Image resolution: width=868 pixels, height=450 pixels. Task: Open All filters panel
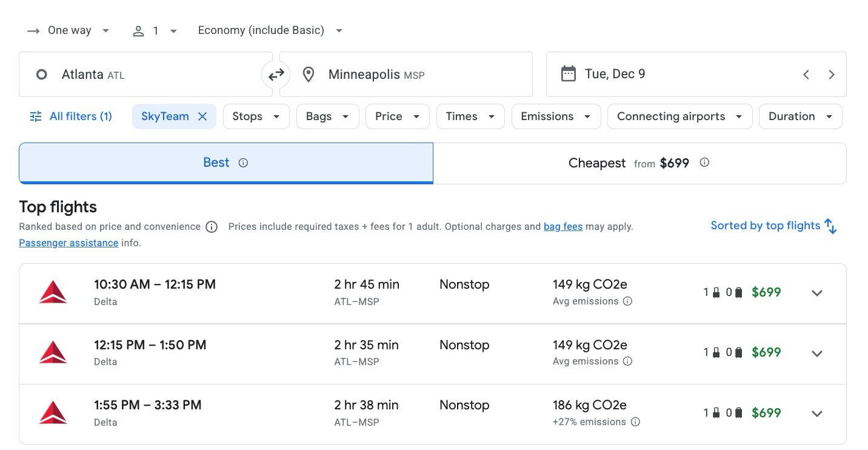click(x=71, y=116)
